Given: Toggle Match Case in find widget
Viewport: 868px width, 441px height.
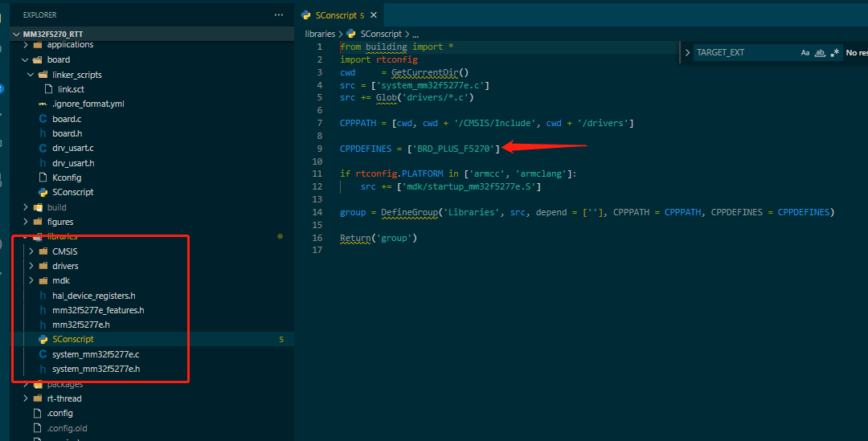Looking at the screenshot, I should (805, 52).
